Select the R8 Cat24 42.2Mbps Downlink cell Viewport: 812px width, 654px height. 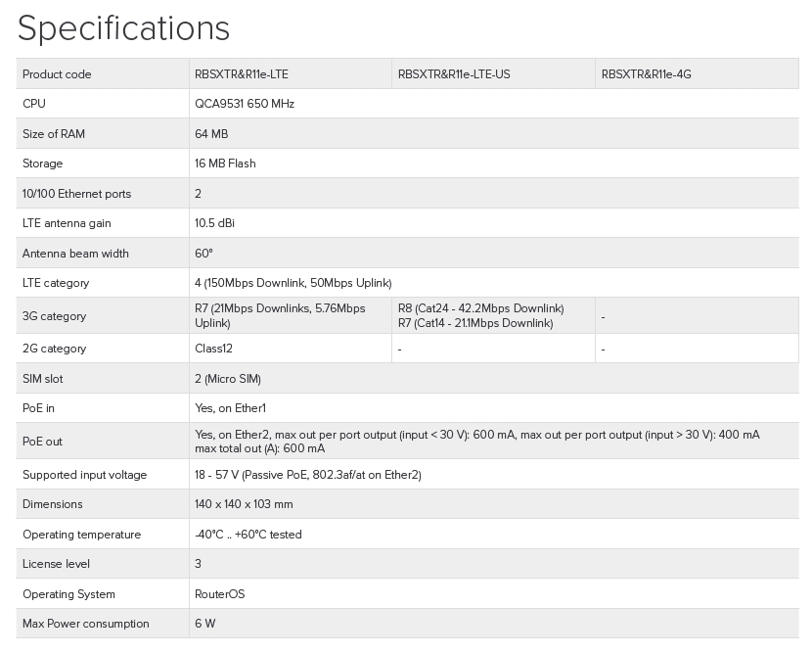(x=480, y=309)
